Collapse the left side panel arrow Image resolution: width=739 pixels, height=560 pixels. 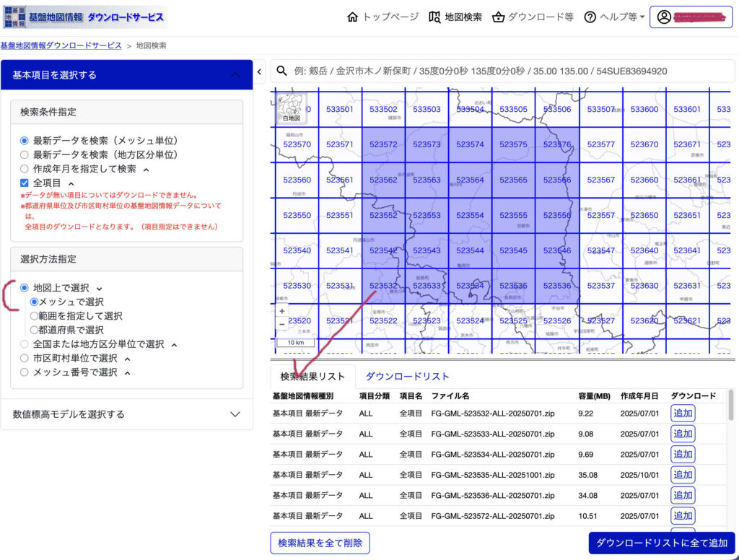pyautogui.click(x=261, y=71)
